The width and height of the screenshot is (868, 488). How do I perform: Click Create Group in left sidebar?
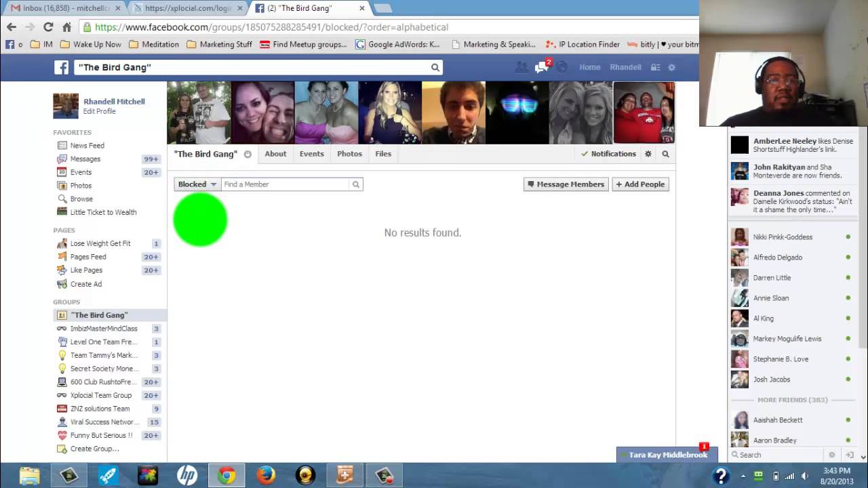[94, 449]
